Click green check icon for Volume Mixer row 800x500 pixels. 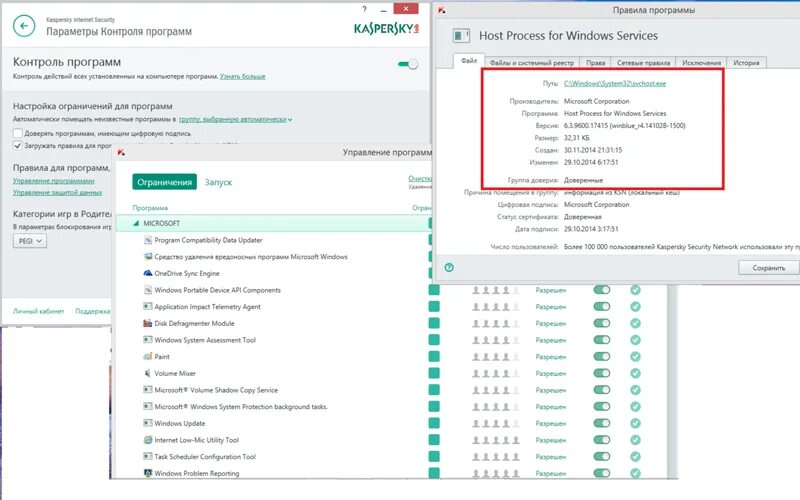coord(635,373)
